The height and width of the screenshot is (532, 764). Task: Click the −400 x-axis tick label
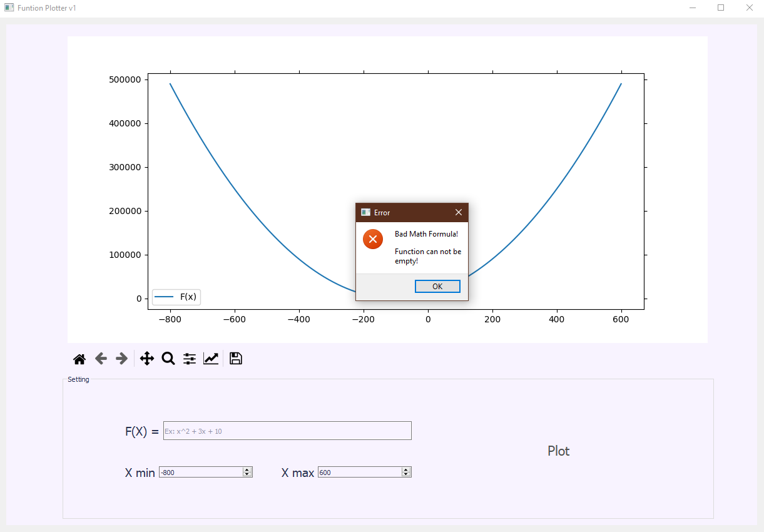[x=299, y=319]
